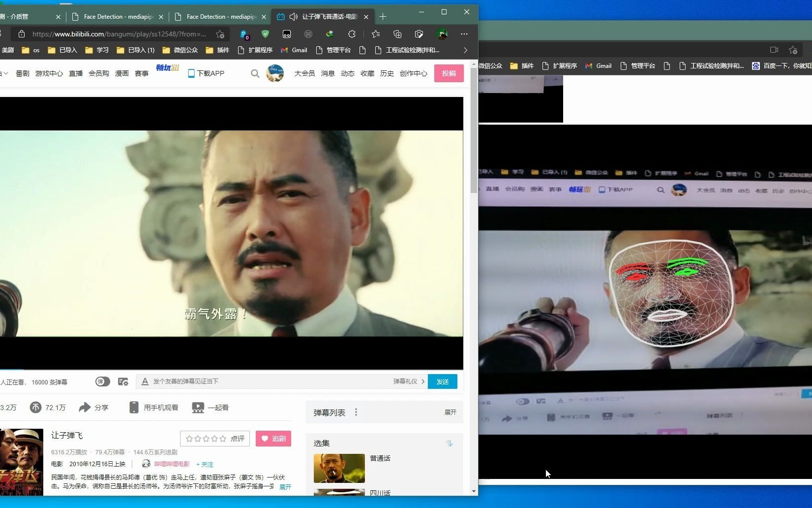Switch to first Face Detection - mediapipe tab

click(119, 17)
